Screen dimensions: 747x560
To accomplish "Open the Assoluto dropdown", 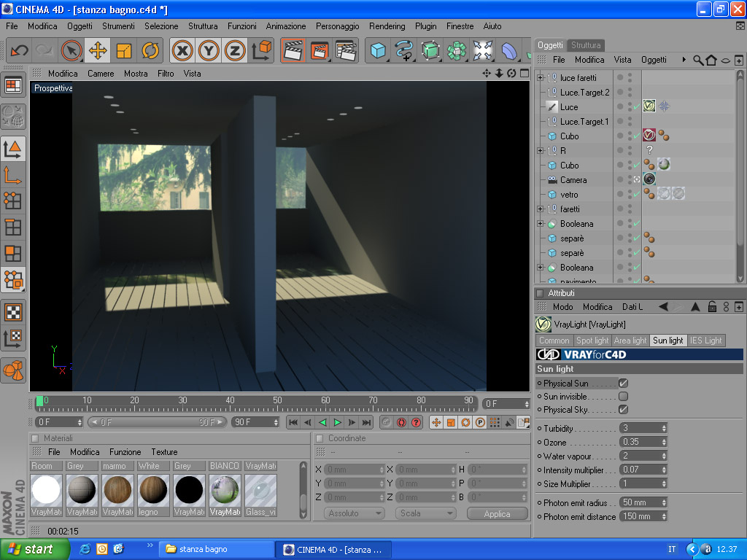I will pos(355,513).
